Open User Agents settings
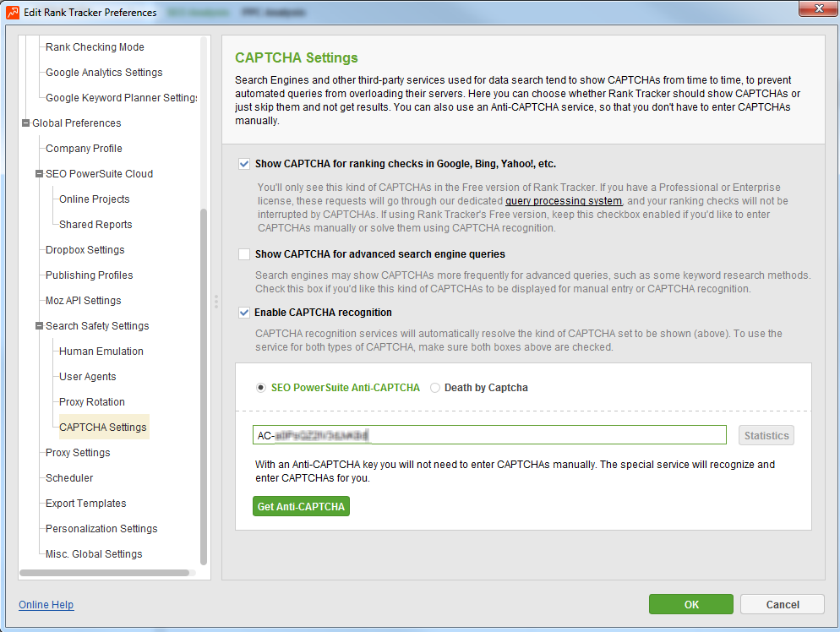 tap(87, 377)
